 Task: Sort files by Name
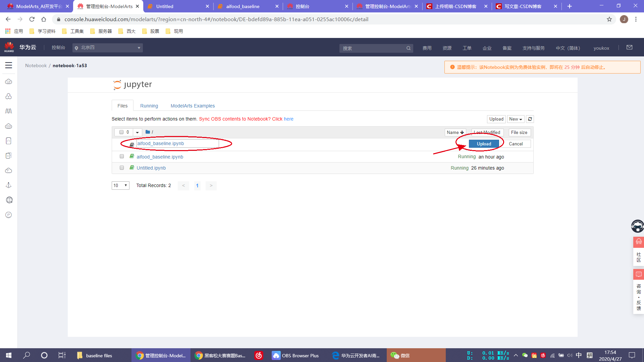pyautogui.click(x=455, y=133)
